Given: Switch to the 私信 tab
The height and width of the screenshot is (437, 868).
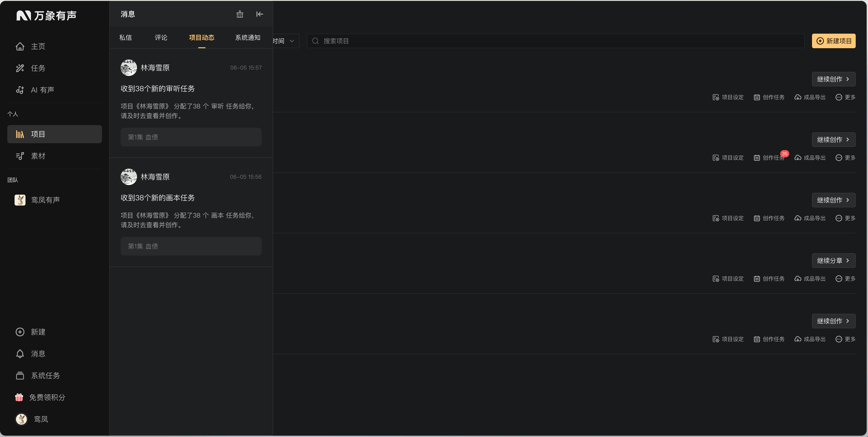Looking at the screenshot, I should [126, 38].
